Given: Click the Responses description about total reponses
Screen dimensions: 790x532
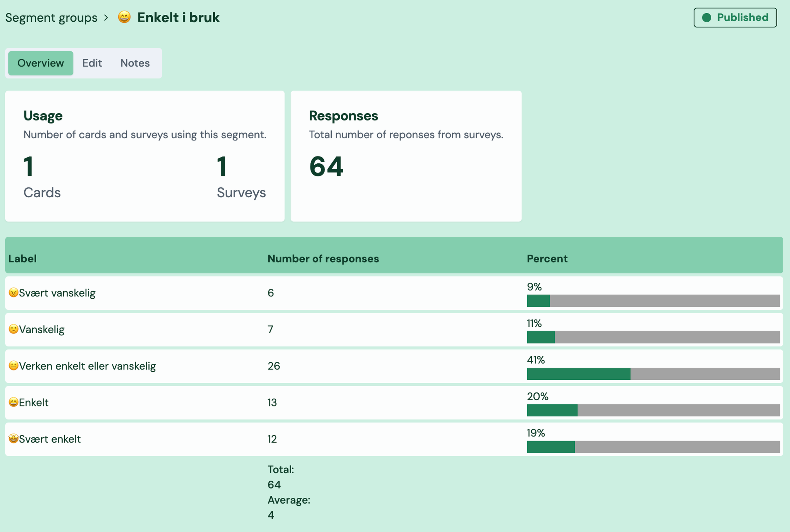Looking at the screenshot, I should coord(406,135).
